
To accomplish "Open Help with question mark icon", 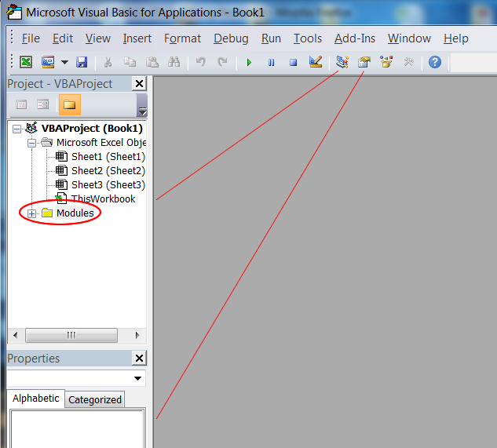I will (x=435, y=62).
